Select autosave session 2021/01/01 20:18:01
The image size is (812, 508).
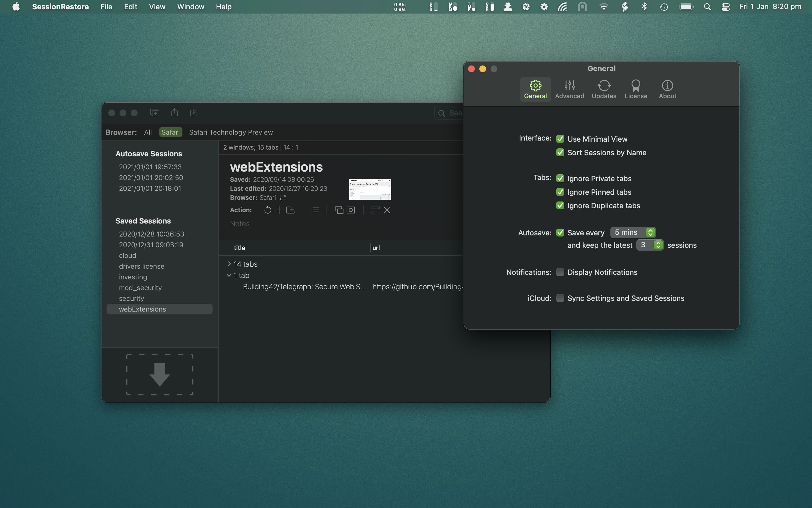coord(150,189)
